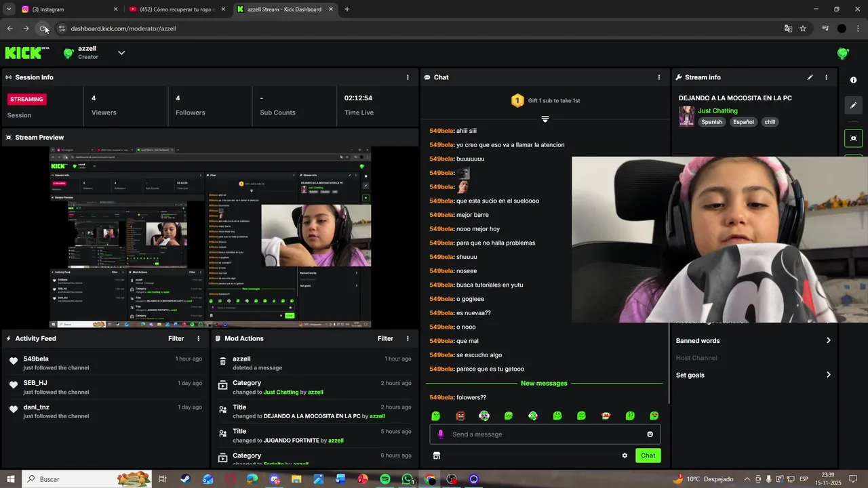Open the chat shop icon
Screen dimensions: 868x488
pyautogui.click(x=437, y=455)
